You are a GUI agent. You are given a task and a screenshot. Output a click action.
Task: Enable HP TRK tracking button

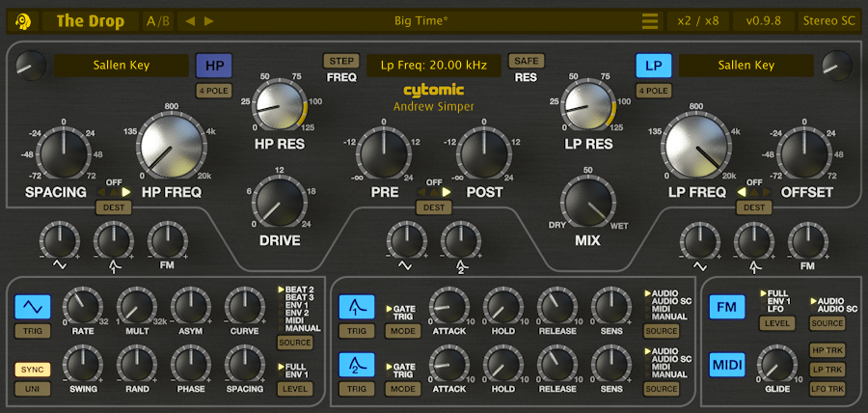coord(827,350)
